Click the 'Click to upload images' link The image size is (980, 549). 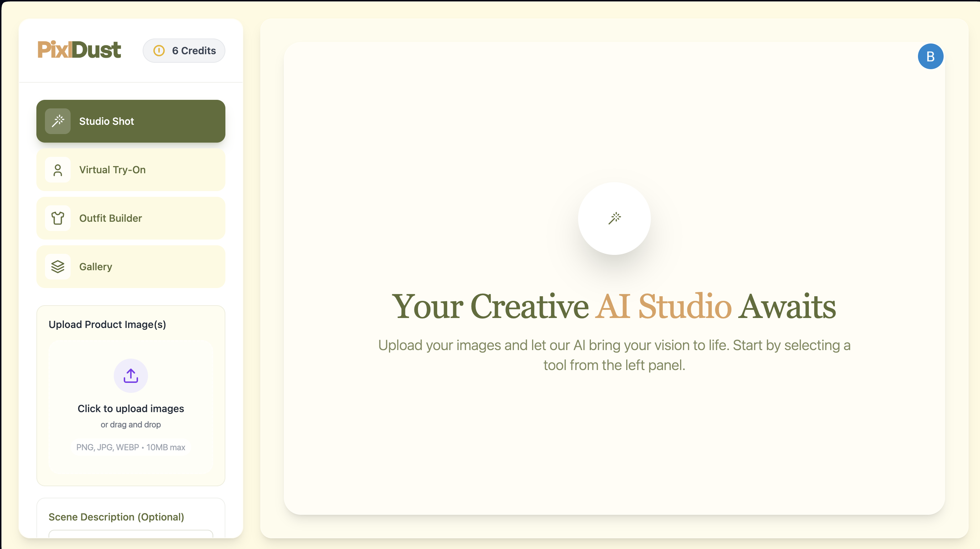(x=131, y=409)
